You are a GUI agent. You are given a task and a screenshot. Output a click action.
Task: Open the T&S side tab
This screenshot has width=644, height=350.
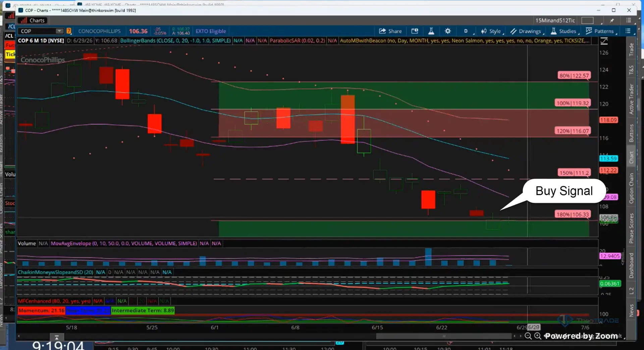click(x=631, y=70)
